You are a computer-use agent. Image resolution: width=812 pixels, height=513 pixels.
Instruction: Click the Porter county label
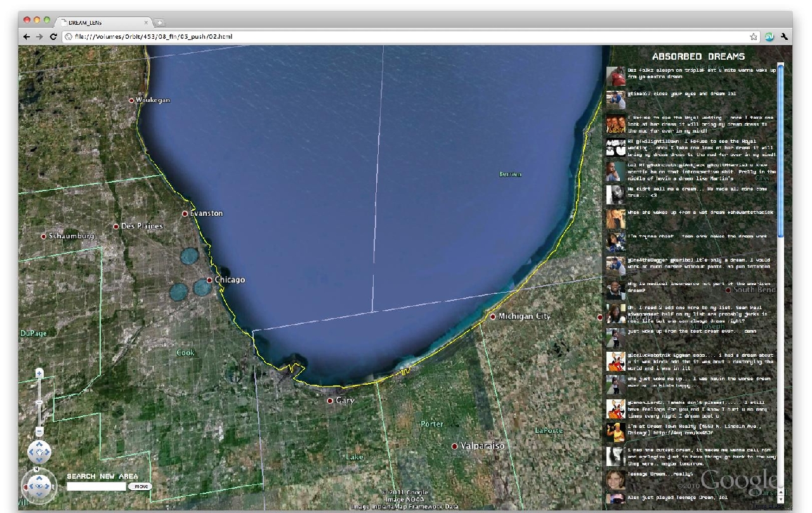431,423
